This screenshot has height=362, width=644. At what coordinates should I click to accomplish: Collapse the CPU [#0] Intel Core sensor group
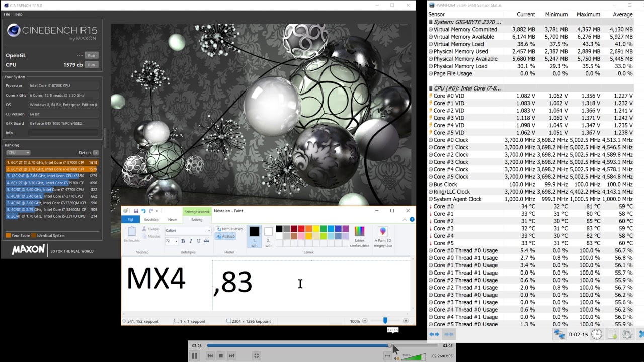point(431,88)
